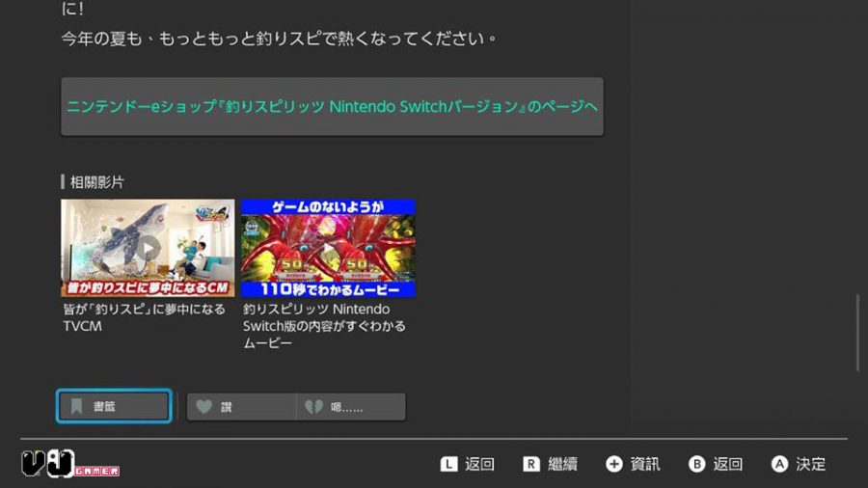The image size is (868, 488).
Task: Click the 返回 label next to B
Action: pyautogui.click(x=727, y=464)
